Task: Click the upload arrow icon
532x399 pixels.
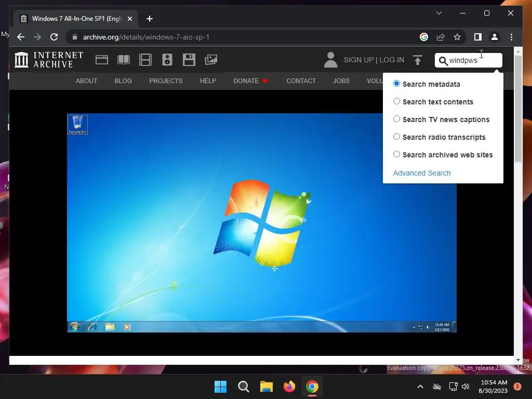Action: pyautogui.click(x=418, y=60)
